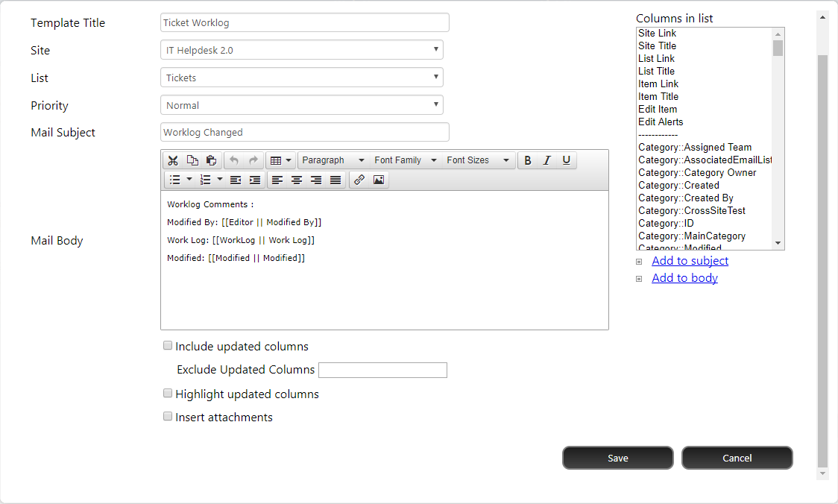Click the Exclude Updated Columns text field

coord(382,371)
